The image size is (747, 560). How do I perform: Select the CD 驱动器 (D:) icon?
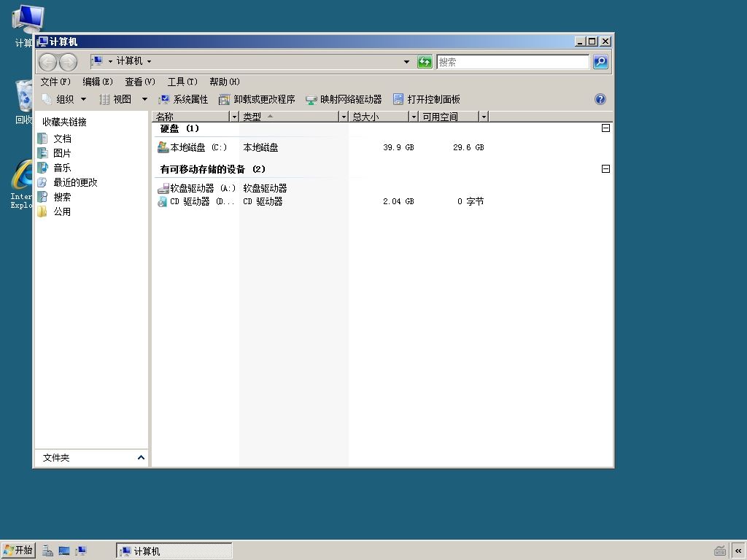pos(163,201)
